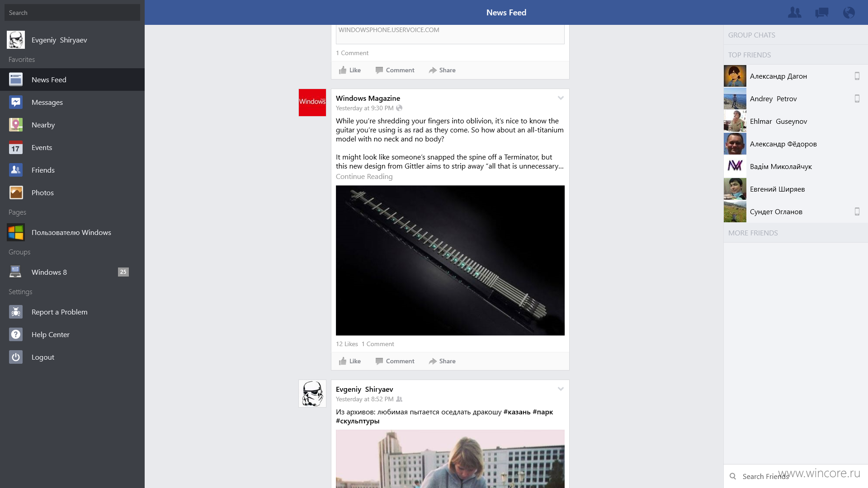
Task: Open Nearby in sidebar
Action: pos(72,125)
